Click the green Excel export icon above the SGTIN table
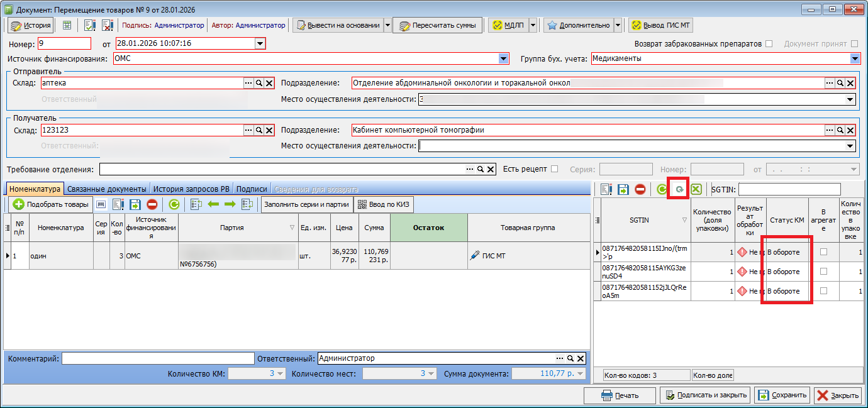The image size is (868, 408). tap(696, 189)
